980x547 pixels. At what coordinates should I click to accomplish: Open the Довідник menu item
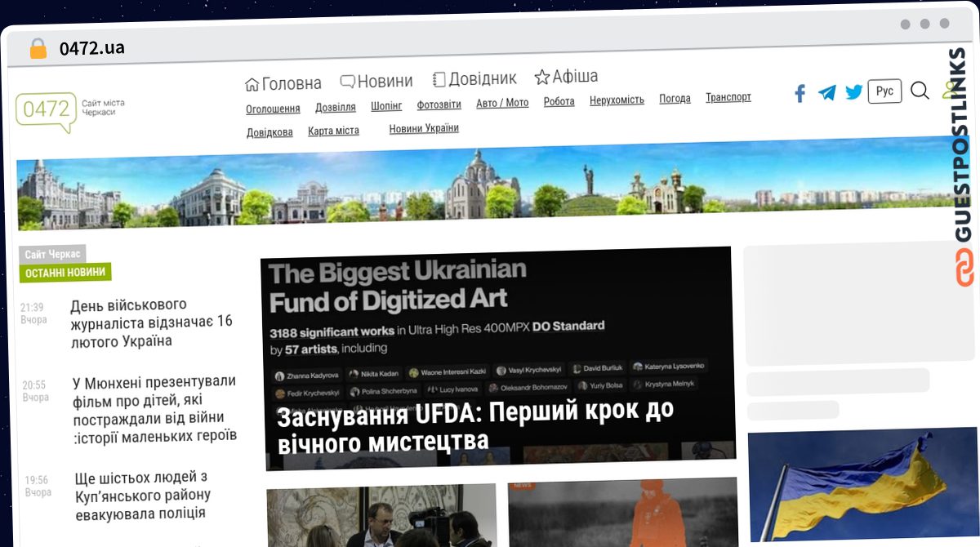click(x=474, y=78)
